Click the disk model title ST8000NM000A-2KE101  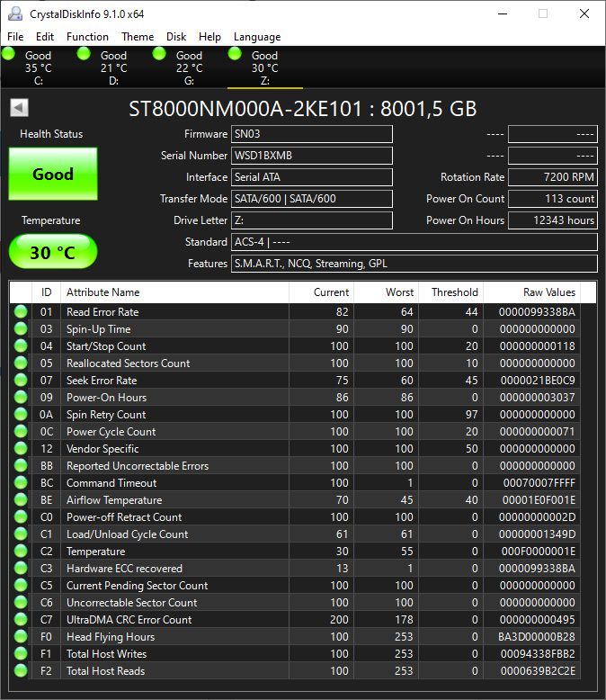point(245,109)
